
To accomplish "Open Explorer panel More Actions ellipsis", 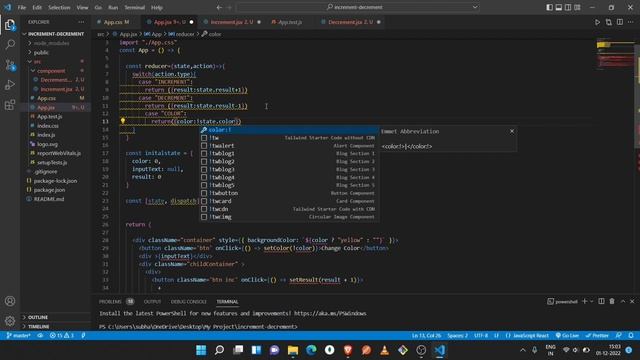I will click(x=81, y=22).
